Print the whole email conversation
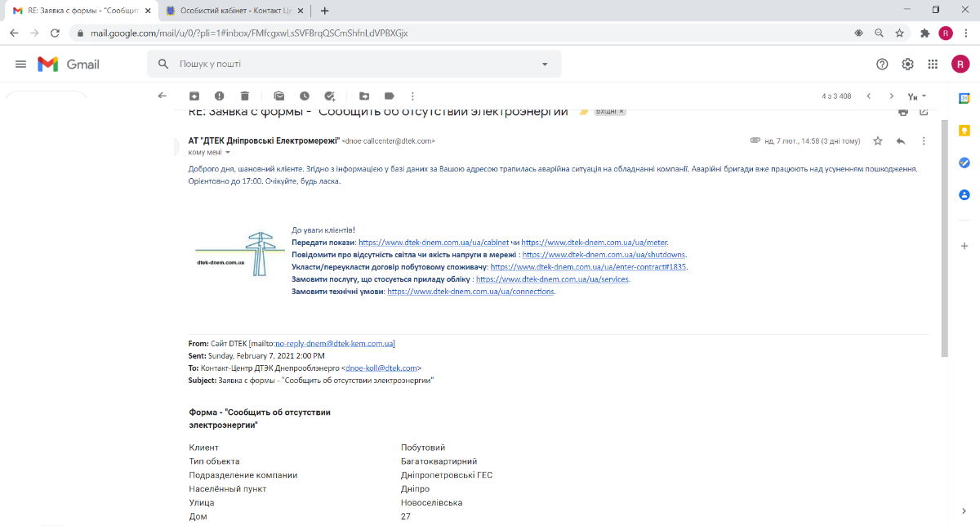This screenshot has width=980, height=526. pos(903,111)
